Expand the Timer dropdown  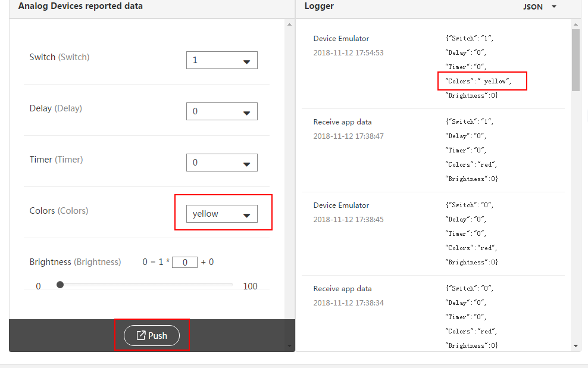point(221,163)
